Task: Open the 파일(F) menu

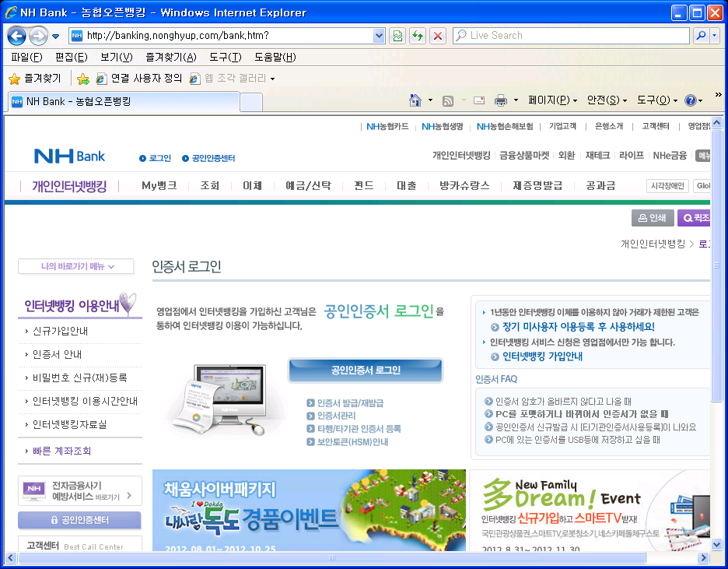Action: pyautogui.click(x=26, y=57)
